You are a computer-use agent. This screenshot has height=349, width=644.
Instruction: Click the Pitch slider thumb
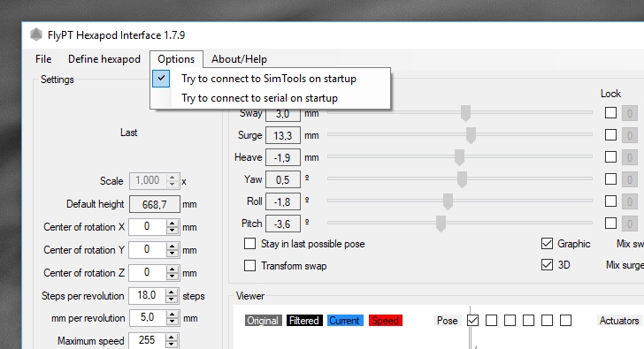(441, 224)
